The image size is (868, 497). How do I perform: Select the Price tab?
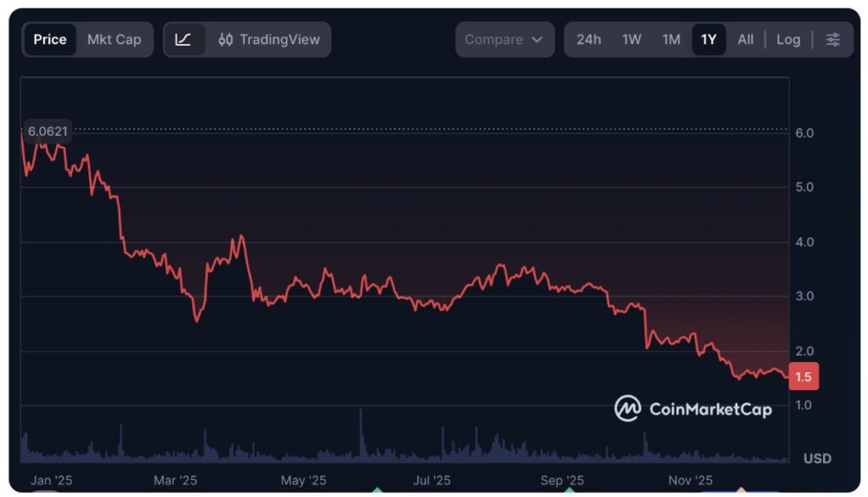(50, 40)
